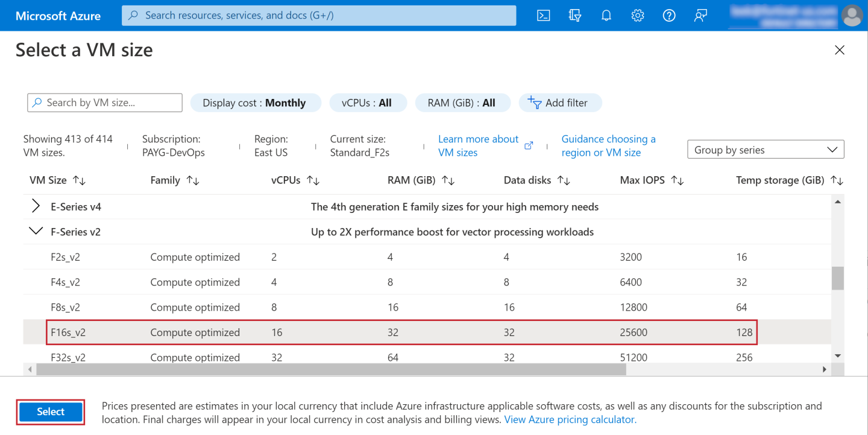Change the Display cost Monthly filter
The width and height of the screenshot is (868, 435).
click(x=254, y=103)
